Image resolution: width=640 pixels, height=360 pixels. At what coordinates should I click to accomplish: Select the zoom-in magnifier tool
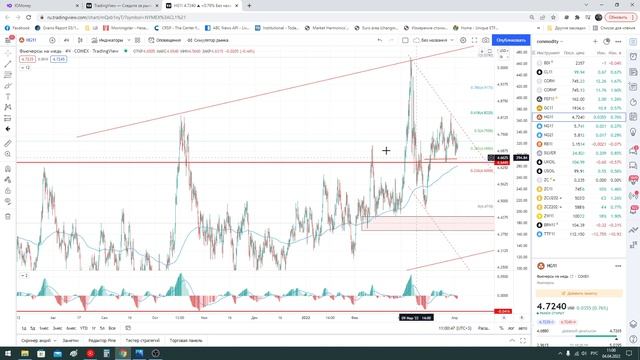(8, 154)
